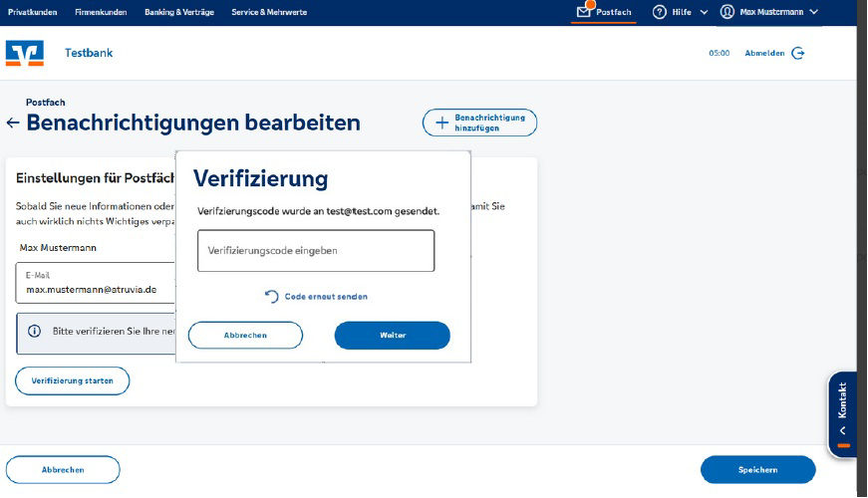Click the Testbank title text
Viewport: 868px width, 498px height.
click(x=89, y=53)
